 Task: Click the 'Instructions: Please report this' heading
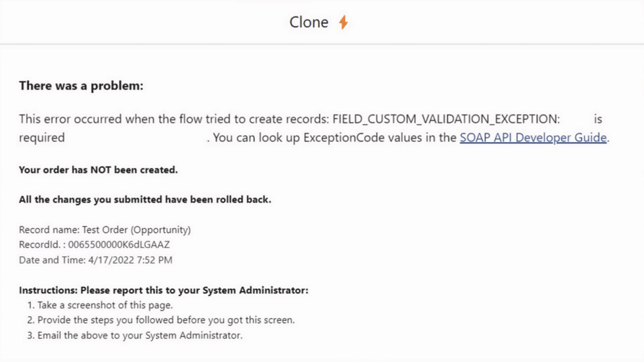coord(163,290)
